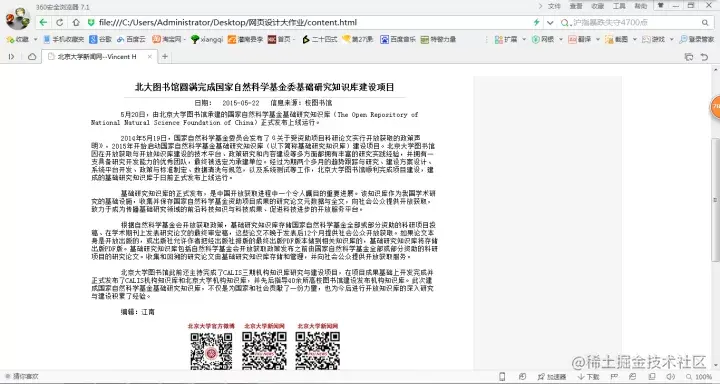The width and height of the screenshot is (720, 384).
Task: Click the green security shield in address bar
Action: pos(91,22)
